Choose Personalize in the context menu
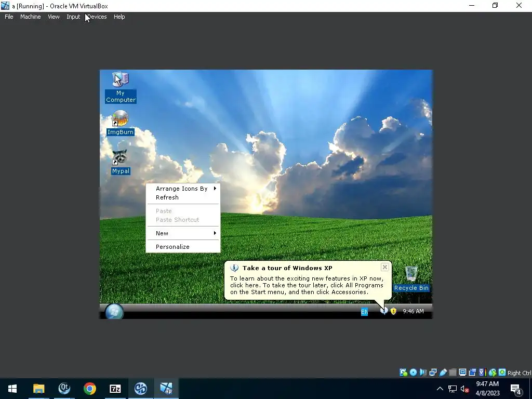 [x=183, y=247]
